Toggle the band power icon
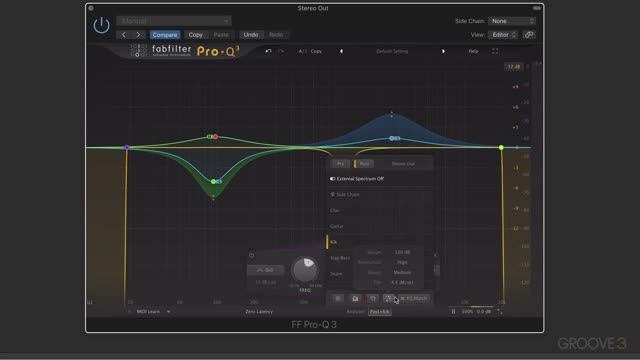 click(251, 256)
